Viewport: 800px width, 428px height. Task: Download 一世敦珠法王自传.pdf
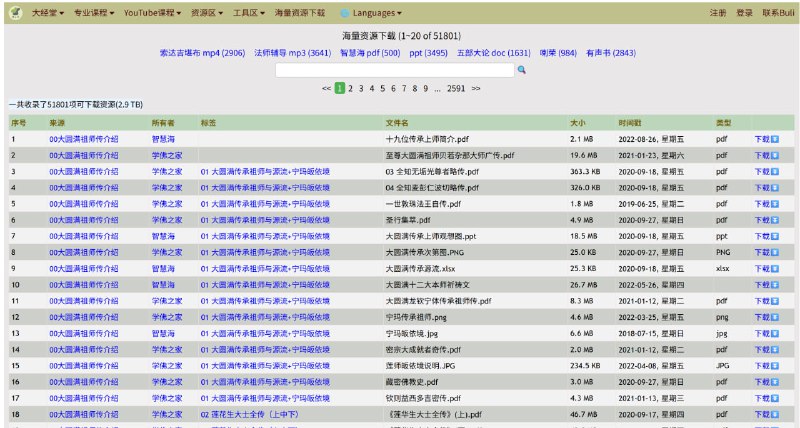[x=766, y=204]
